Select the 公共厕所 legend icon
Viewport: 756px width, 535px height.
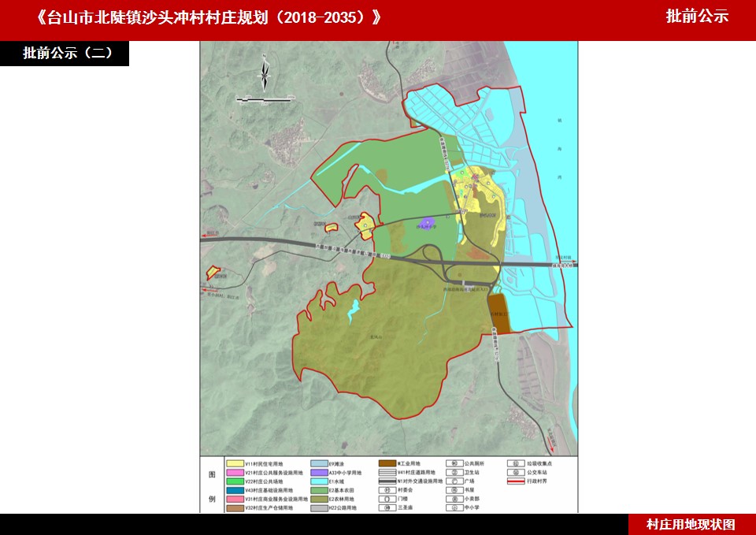pos(454,464)
